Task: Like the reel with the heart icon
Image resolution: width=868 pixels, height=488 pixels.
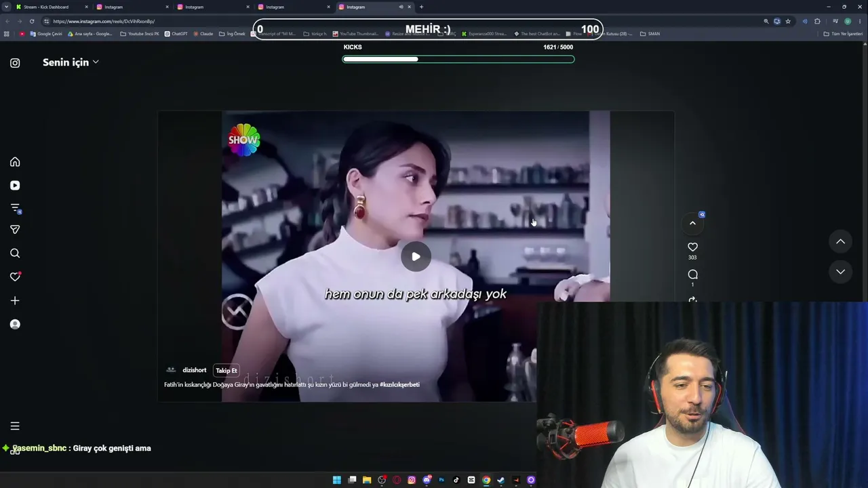Action: (x=692, y=247)
